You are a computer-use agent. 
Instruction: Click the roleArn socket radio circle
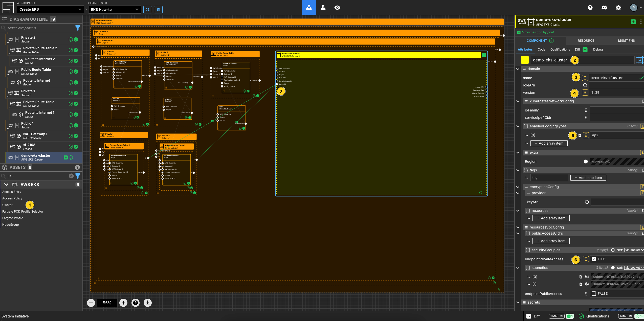click(x=585, y=85)
